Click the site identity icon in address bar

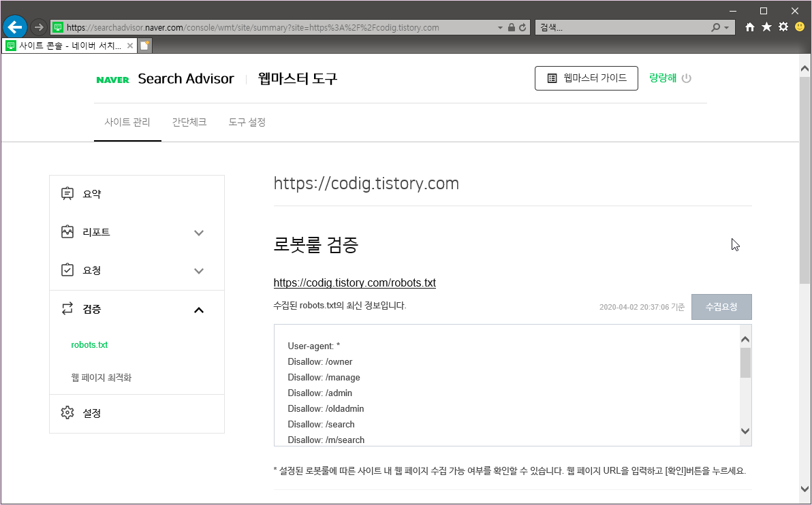[x=58, y=27]
